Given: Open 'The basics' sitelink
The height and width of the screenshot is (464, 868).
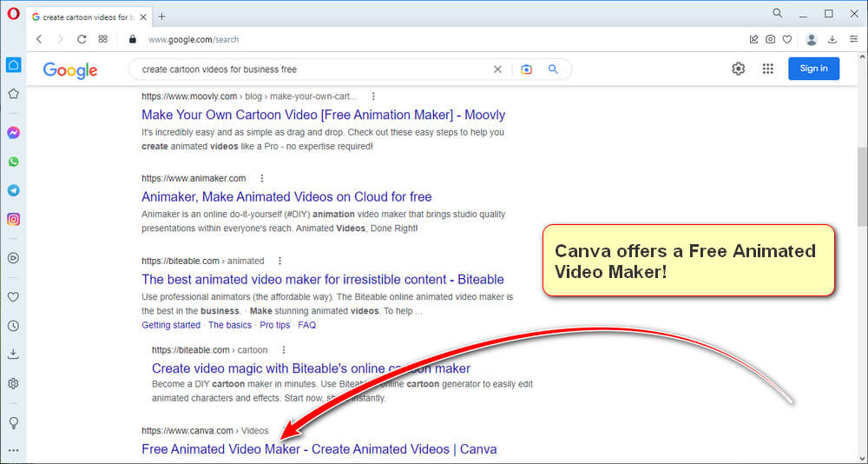Looking at the screenshot, I should click(x=230, y=325).
